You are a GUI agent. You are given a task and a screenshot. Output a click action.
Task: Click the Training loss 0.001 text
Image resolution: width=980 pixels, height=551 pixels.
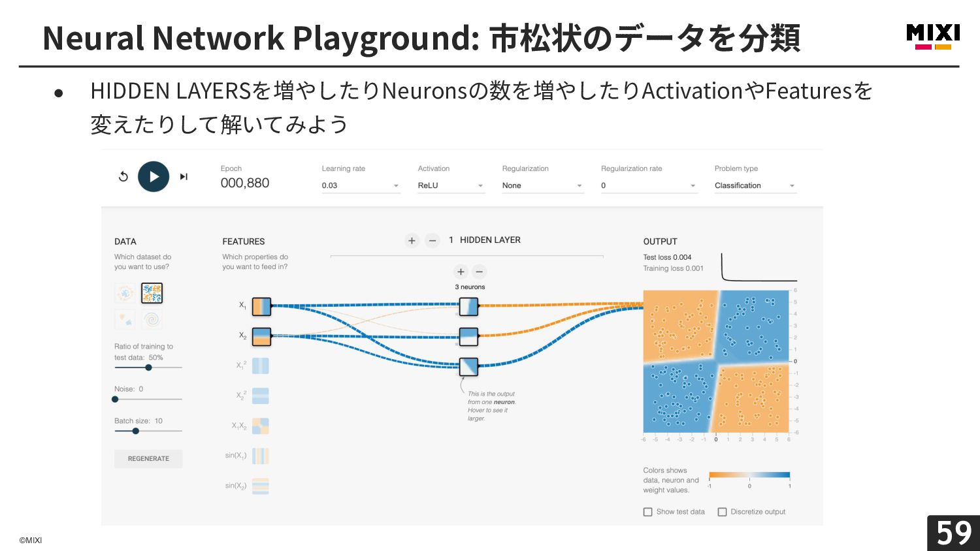[673, 268]
